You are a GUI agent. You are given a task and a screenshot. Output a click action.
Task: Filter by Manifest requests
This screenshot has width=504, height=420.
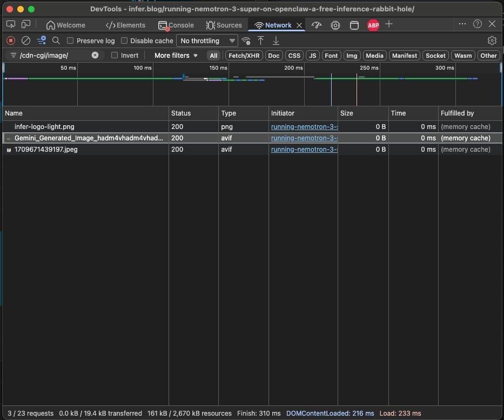(405, 56)
